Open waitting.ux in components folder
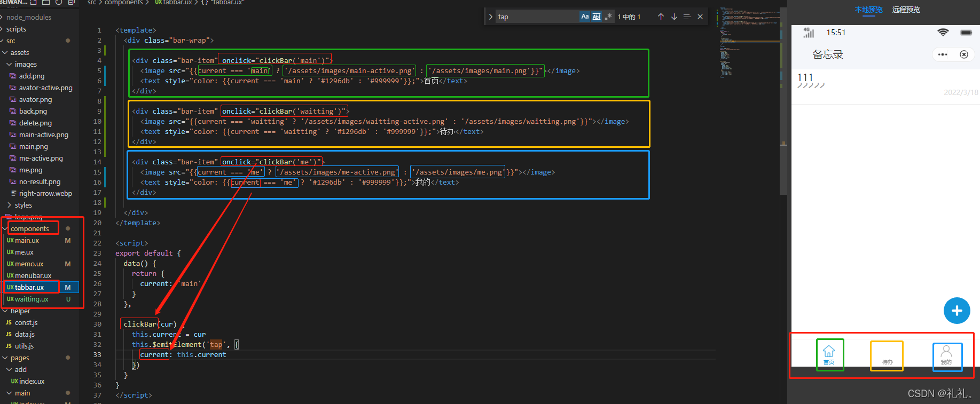Viewport: 980px width, 404px height. click(x=32, y=299)
